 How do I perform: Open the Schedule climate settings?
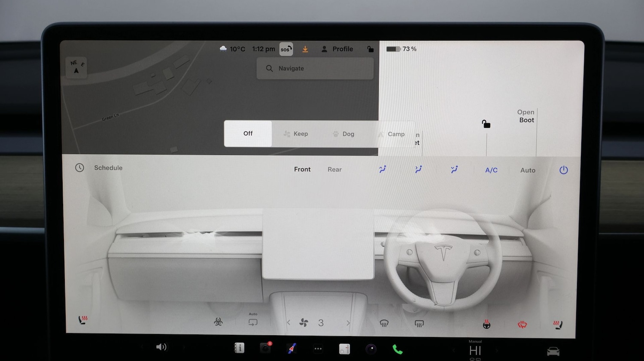98,167
